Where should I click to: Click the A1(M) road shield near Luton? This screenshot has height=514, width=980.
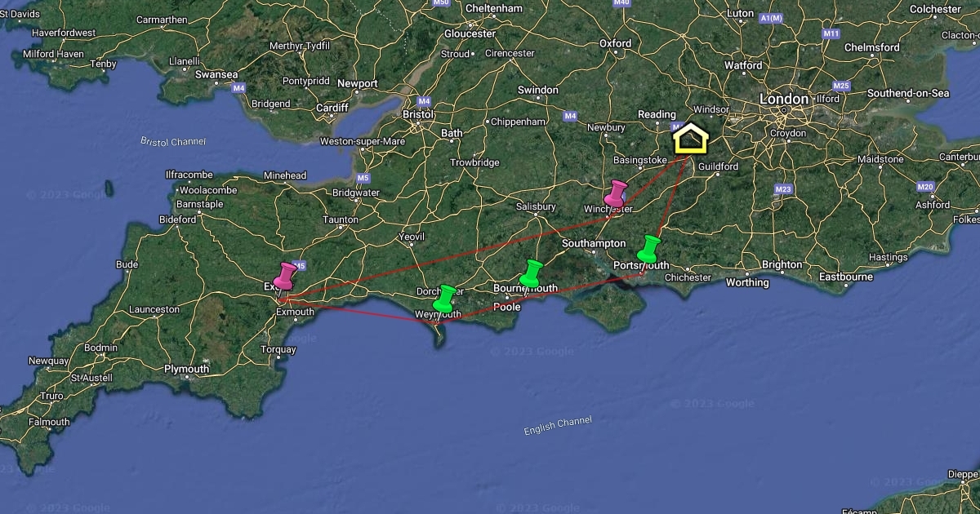(x=769, y=18)
